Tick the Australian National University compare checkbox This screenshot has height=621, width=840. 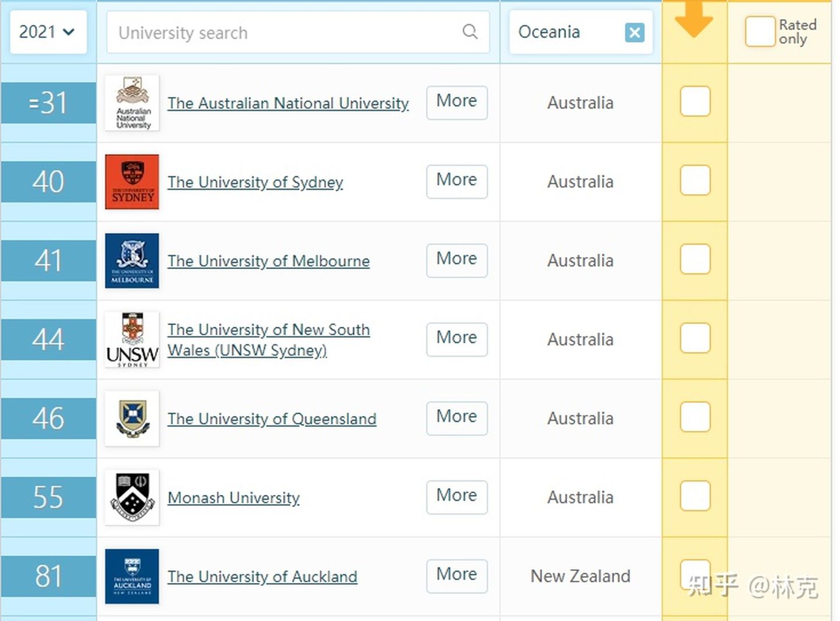695,101
